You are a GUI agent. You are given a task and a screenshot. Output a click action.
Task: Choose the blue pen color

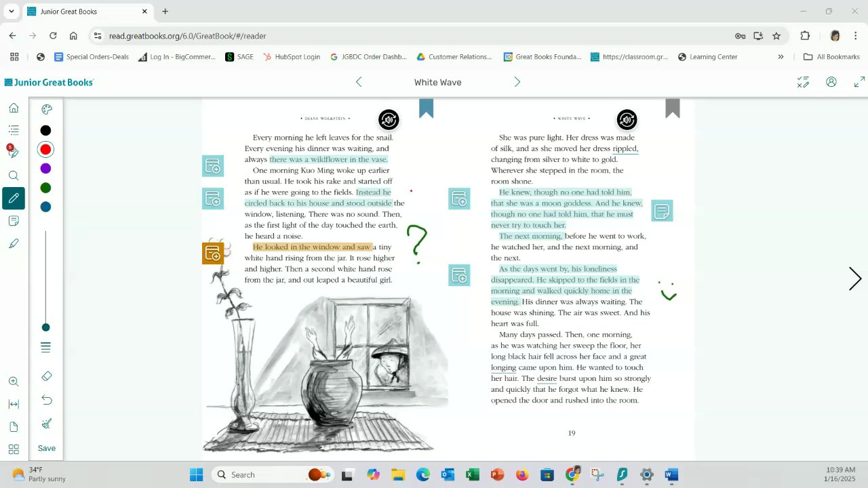[45, 207]
